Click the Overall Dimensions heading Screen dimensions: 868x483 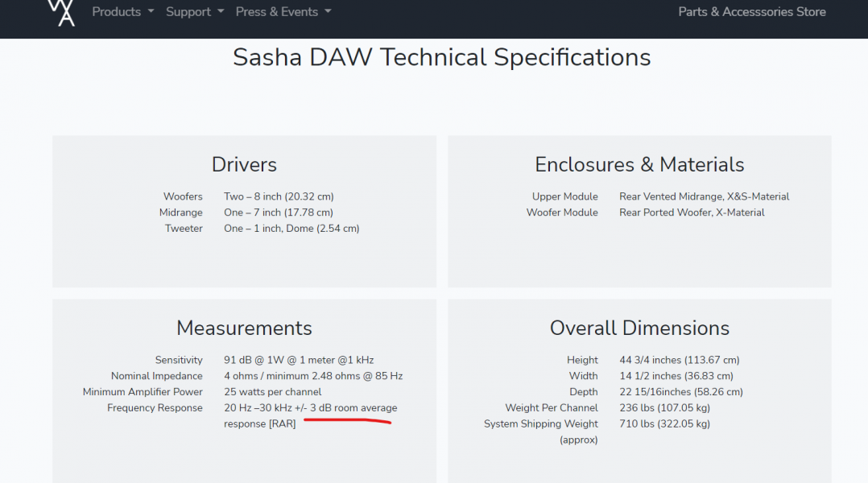coord(639,328)
